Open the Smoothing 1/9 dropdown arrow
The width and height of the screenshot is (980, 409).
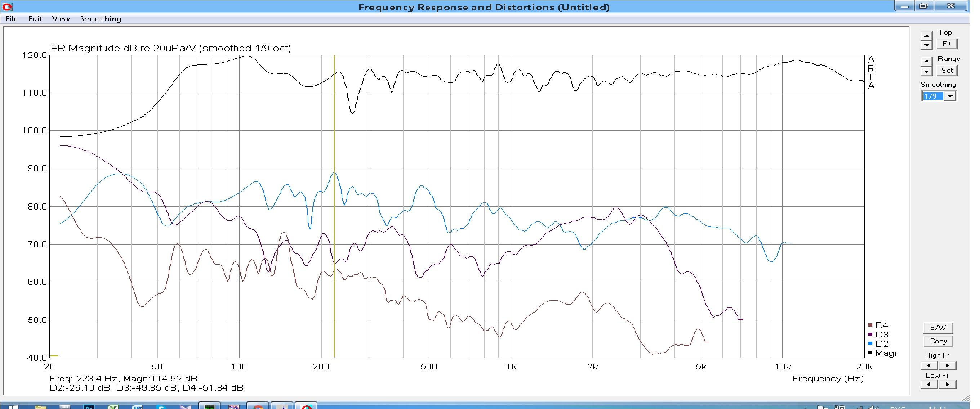pyautogui.click(x=950, y=96)
